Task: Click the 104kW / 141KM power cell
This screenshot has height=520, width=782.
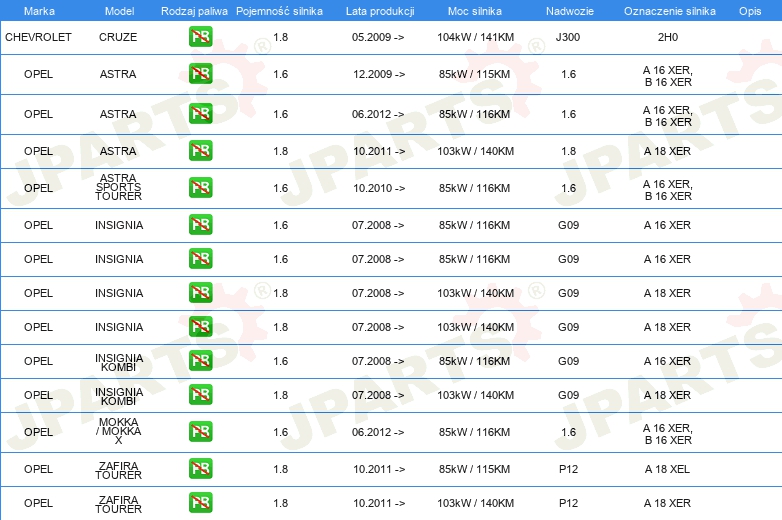Action: click(x=475, y=37)
